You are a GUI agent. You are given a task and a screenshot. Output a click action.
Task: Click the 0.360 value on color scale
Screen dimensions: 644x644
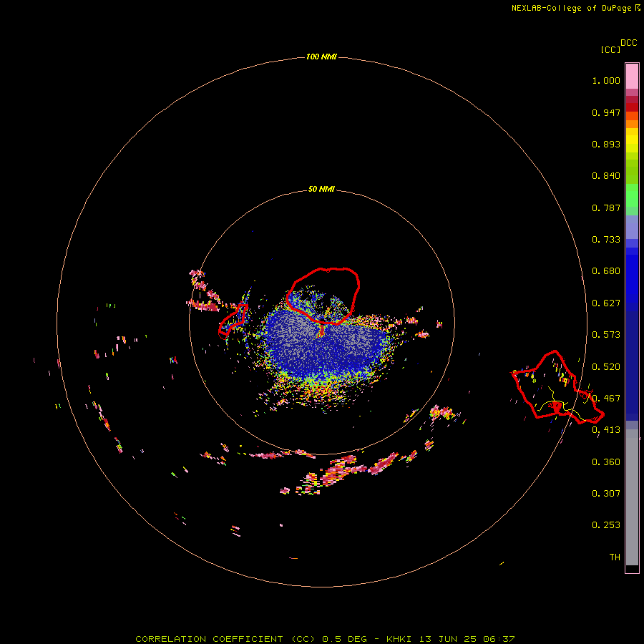click(606, 462)
